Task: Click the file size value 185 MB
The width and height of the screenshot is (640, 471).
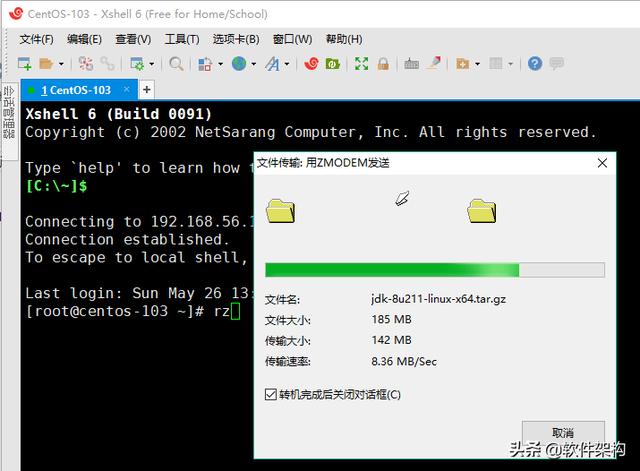Action: coord(391,319)
